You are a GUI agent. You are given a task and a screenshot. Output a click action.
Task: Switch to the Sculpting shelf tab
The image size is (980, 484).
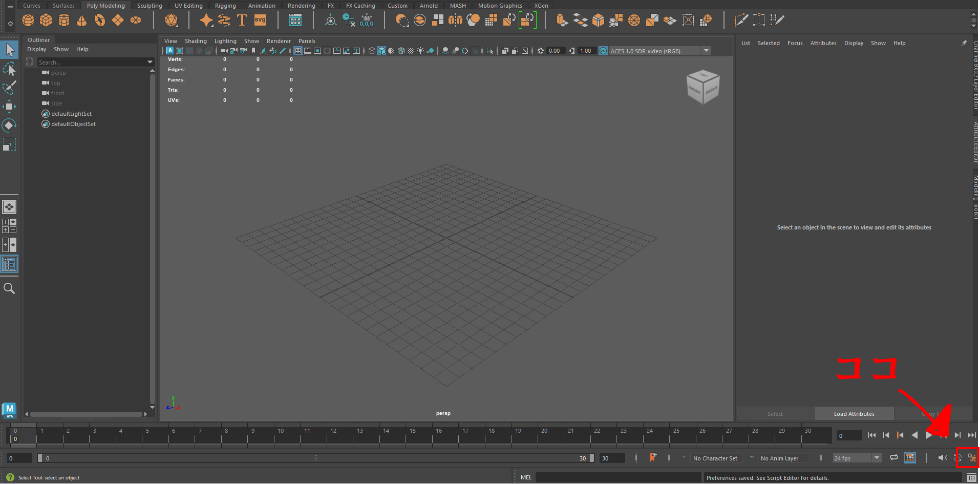tap(149, 5)
